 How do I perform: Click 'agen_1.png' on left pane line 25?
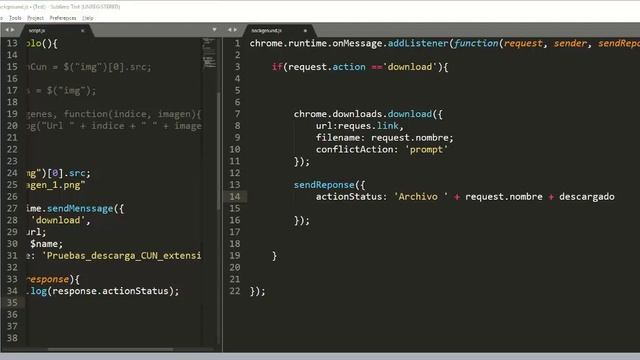(x=56, y=185)
